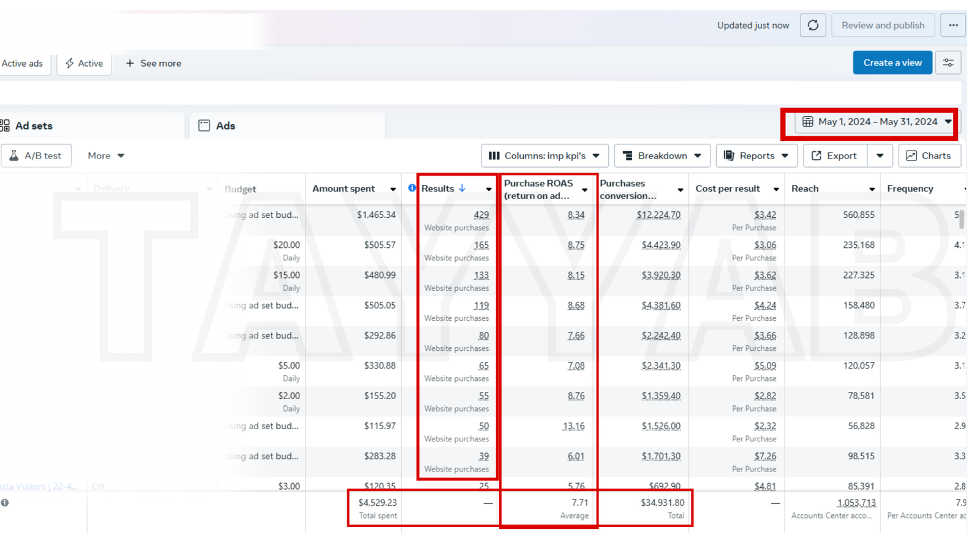Click the Create a view button

coord(892,62)
